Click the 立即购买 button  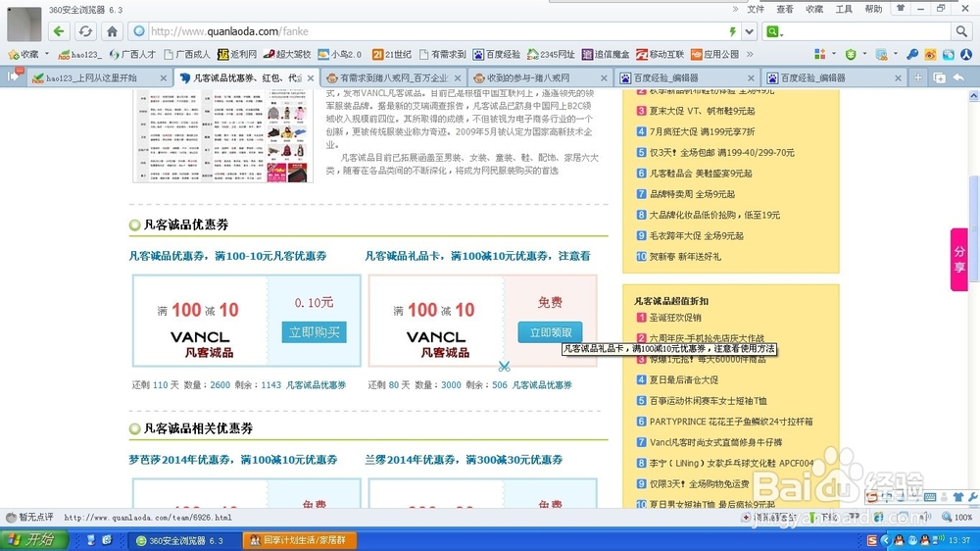coord(314,332)
